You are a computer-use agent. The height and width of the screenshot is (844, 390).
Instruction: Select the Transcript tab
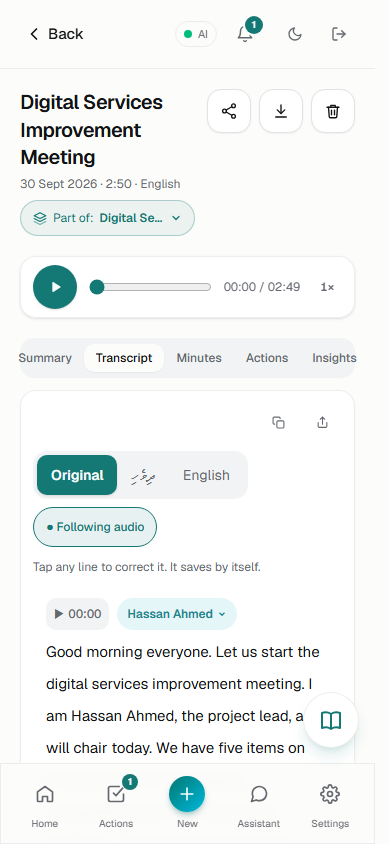click(124, 358)
